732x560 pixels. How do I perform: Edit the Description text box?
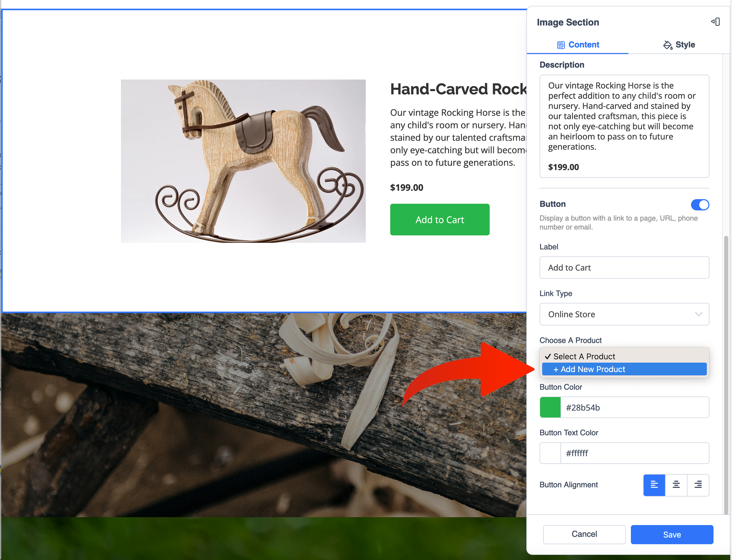[624, 126]
